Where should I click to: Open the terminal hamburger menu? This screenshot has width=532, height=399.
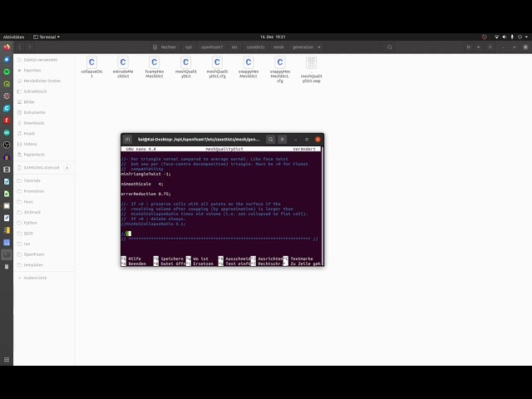click(282, 140)
